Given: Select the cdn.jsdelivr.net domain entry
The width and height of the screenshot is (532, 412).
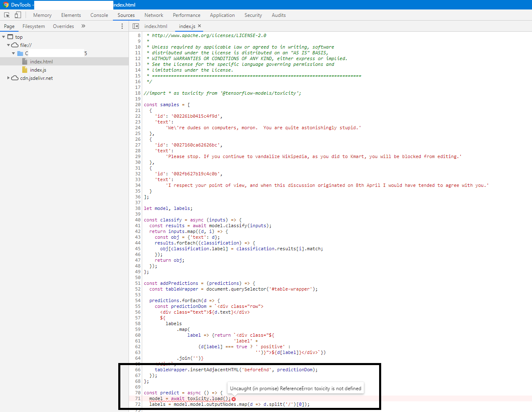Looking at the screenshot, I should pyautogui.click(x=36, y=78).
